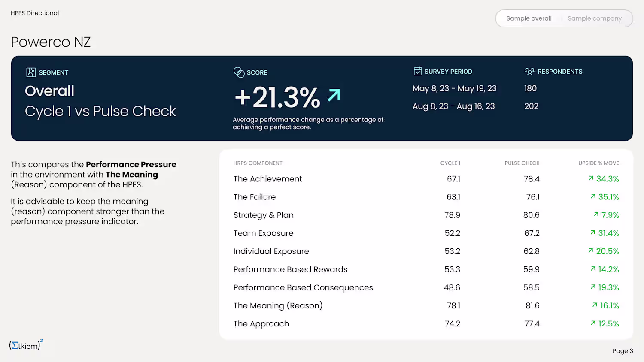Screen dimensions: 644x362
Task: Sort by CYCLE 1 column header
Action: pyautogui.click(x=450, y=163)
